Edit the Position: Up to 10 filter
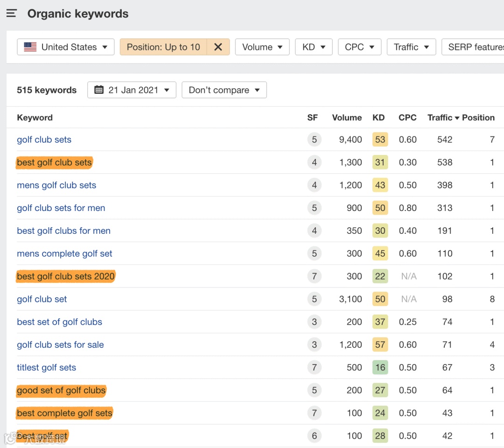Image resolution: width=504 pixels, height=448 pixels. 163,47
